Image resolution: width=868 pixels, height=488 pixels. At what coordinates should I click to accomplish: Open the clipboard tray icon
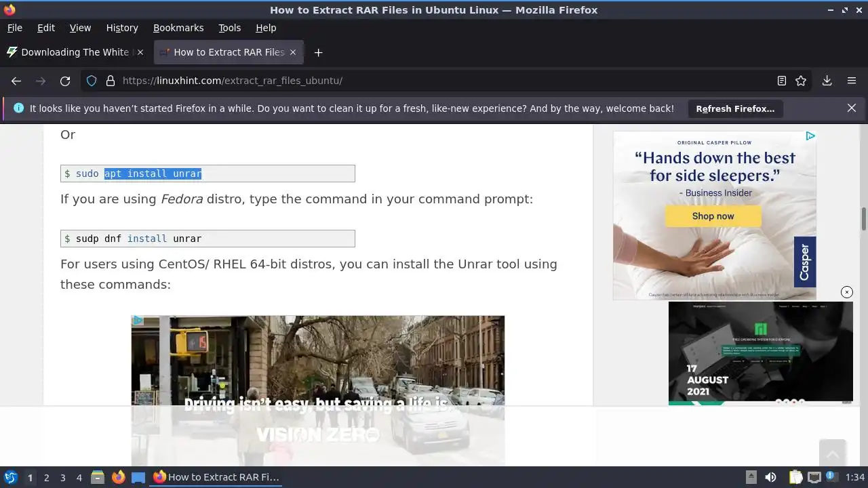795,477
